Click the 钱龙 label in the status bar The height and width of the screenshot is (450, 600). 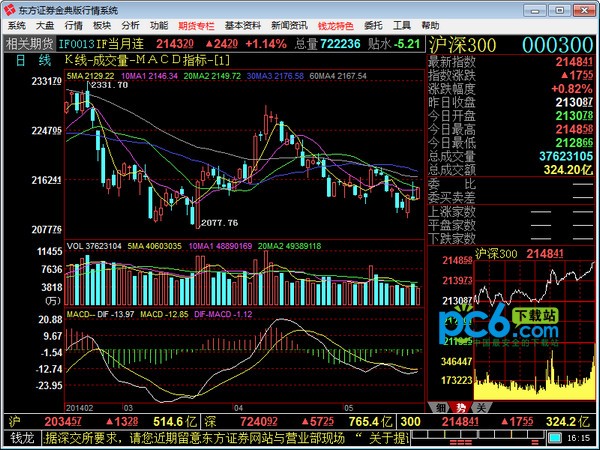point(22,437)
